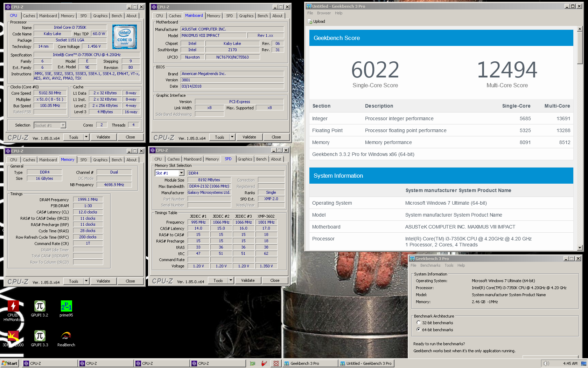Screen dimensions: 588x368
Task: Click the Geekbench scrollbar up arrow
Action: (x=580, y=29)
